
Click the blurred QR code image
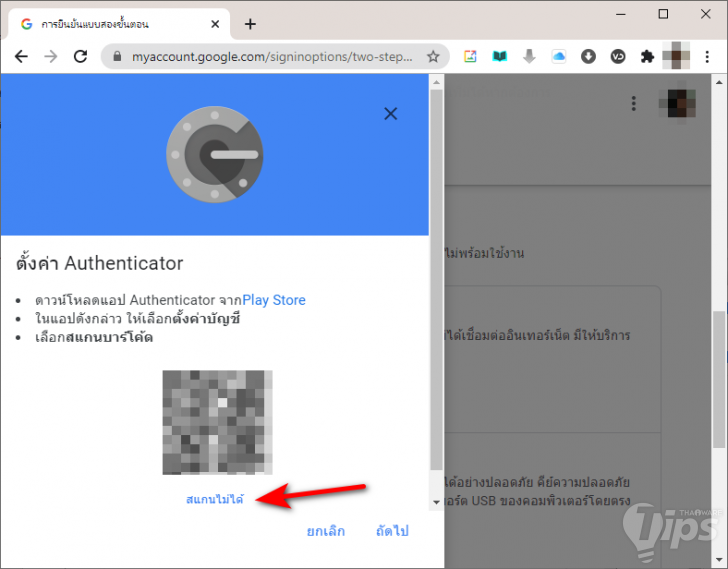(217, 422)
